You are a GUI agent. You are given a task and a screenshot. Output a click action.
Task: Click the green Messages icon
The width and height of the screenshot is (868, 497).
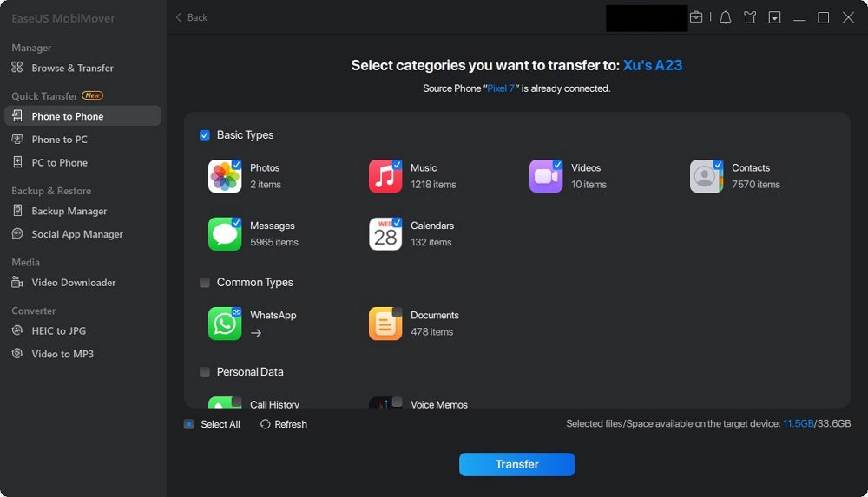(225, 234)
